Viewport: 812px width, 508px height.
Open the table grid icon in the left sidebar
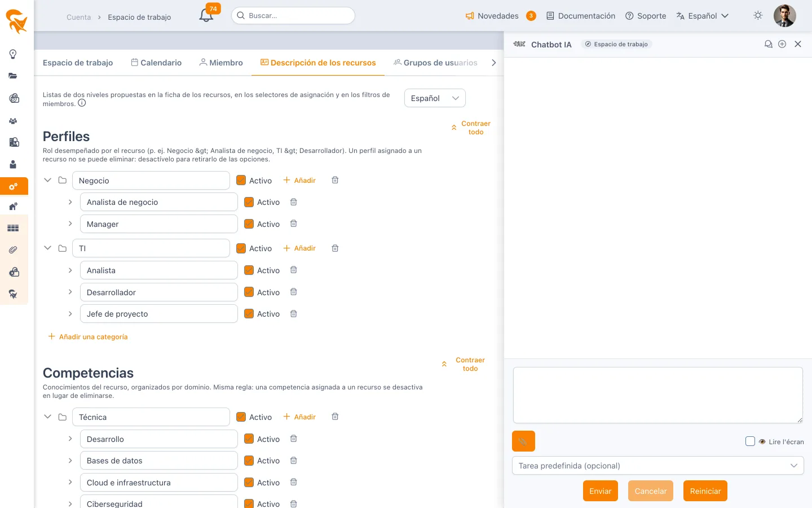click(13, 228)
